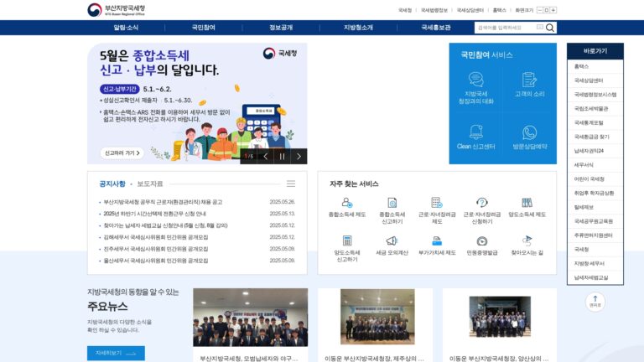Open 찾아오시는 길 direction icon
This screenshot has height=362, width=644.
(527, 240)
